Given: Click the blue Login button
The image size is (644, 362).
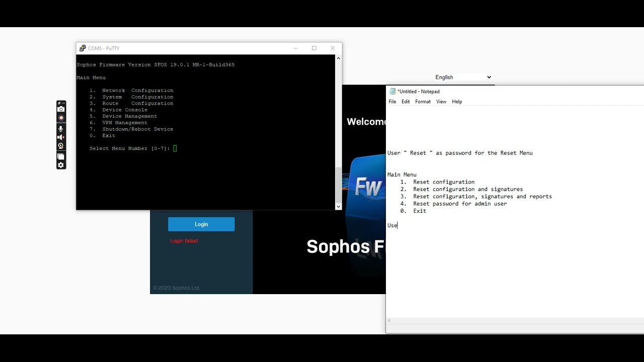Looking at the screenshot, I should coord(201,224).
